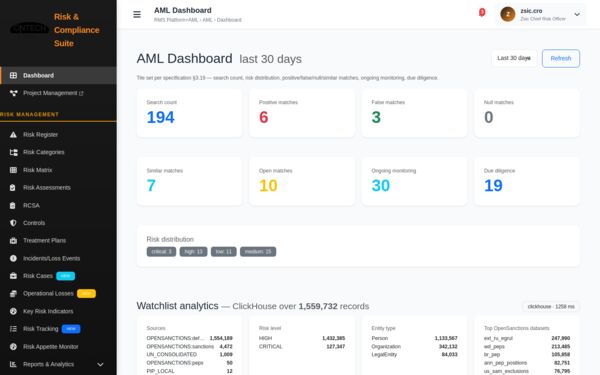Image resolution: width=600 pixels, height=375 pixels.
Task: Go to Risk Register
Action: [x=58, y=135]
